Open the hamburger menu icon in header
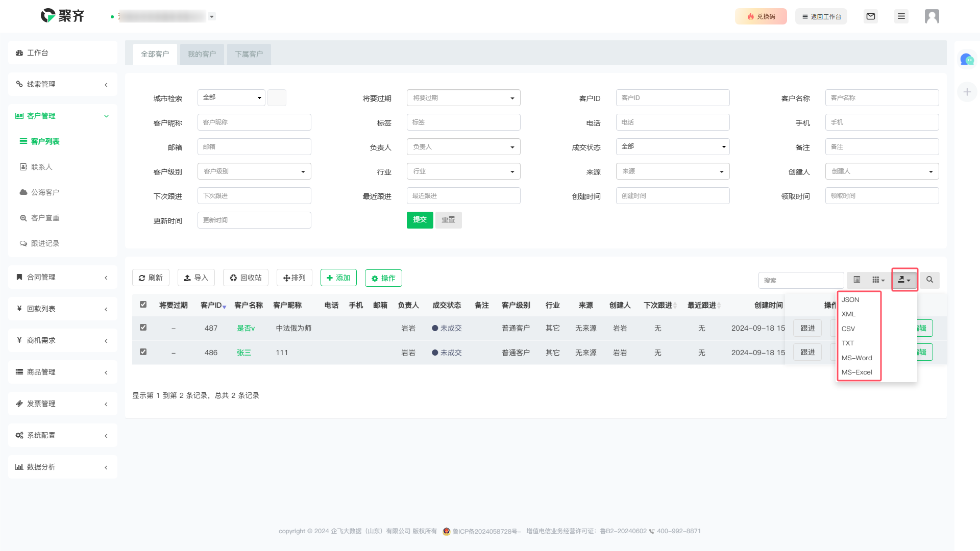980x551 pixels. point(901,16)
